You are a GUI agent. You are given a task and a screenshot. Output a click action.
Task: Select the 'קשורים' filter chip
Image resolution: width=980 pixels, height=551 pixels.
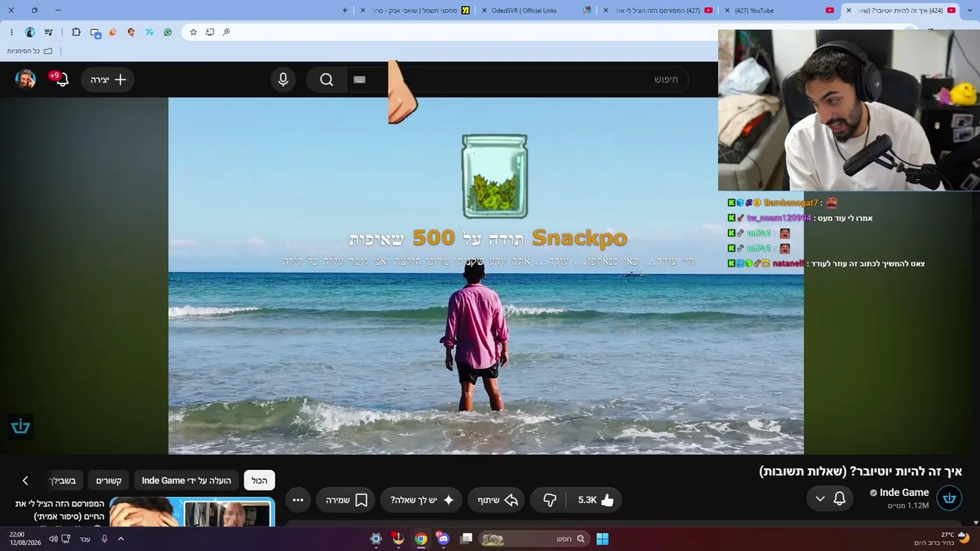tap(109, 481)
